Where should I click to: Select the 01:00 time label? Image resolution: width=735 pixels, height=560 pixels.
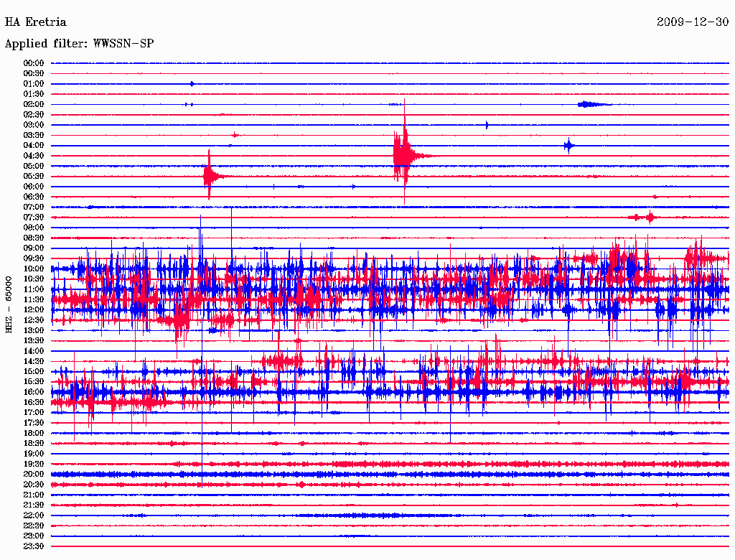point(33,84)
